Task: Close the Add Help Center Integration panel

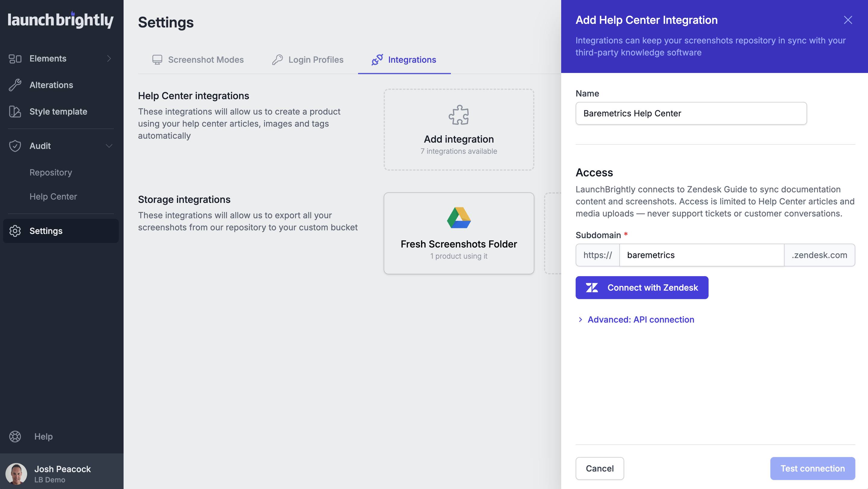Action: [x=848, y=20]
